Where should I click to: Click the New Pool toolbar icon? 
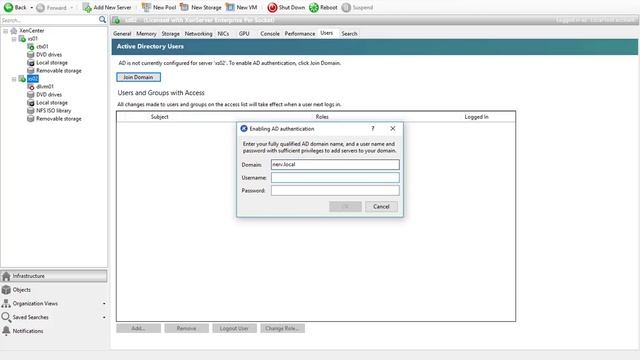click(146, 7)
